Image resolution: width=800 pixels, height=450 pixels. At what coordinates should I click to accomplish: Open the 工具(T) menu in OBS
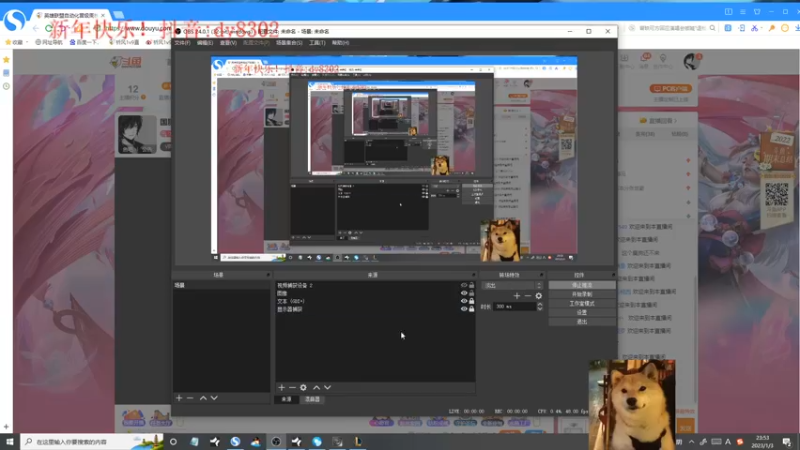coord(317,43)
